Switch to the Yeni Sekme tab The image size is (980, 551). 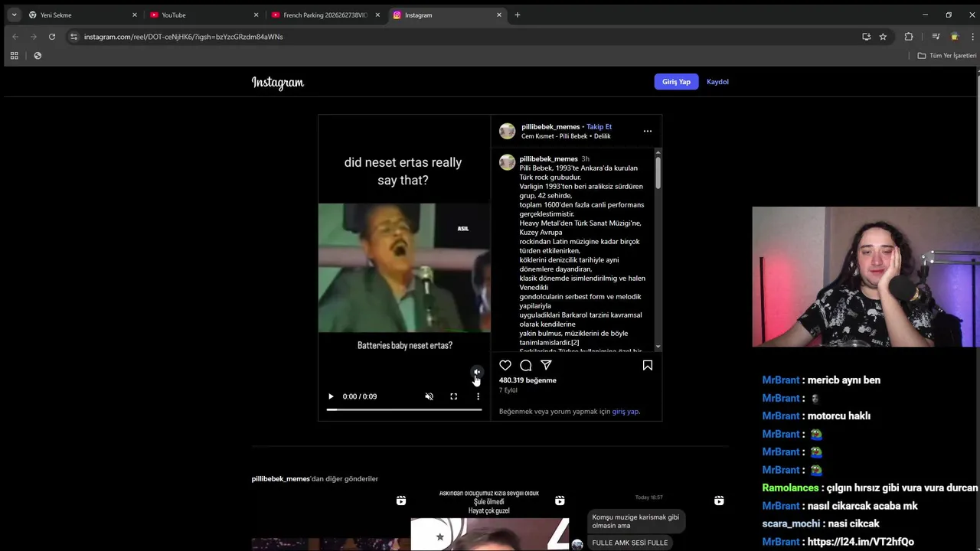click(x=81, y=15)
